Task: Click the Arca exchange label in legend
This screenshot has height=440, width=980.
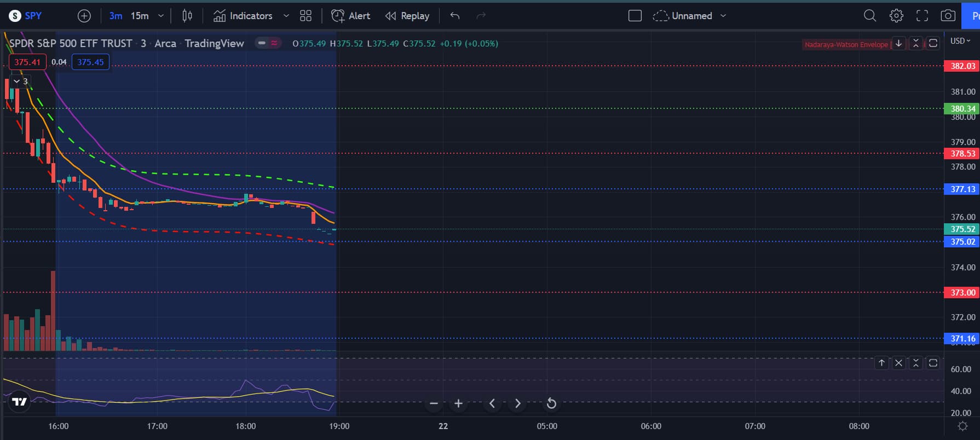Action: coord(165,43)
